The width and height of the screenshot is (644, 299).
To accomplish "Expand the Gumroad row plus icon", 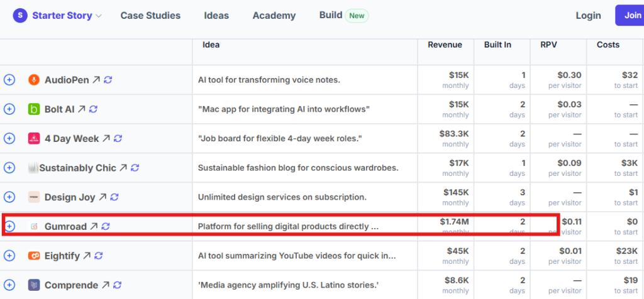I will point(9,226).
